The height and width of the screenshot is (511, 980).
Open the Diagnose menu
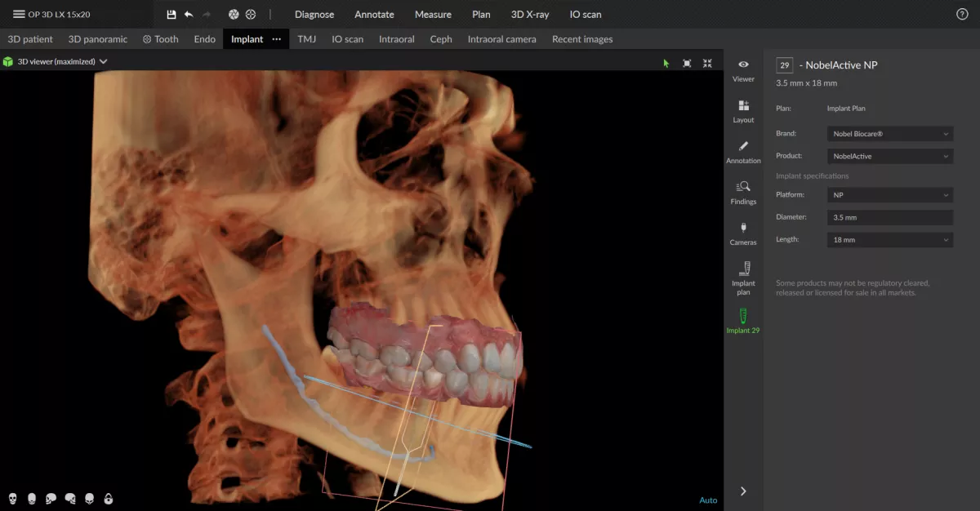click(314, 15)
